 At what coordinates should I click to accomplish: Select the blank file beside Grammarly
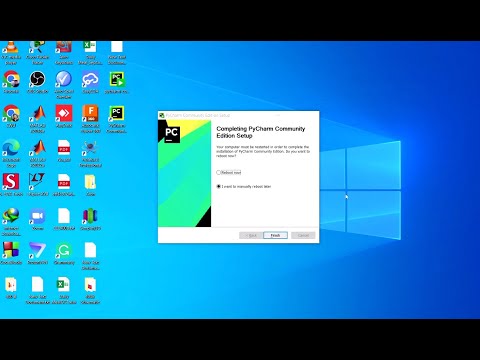coord(90,255)
